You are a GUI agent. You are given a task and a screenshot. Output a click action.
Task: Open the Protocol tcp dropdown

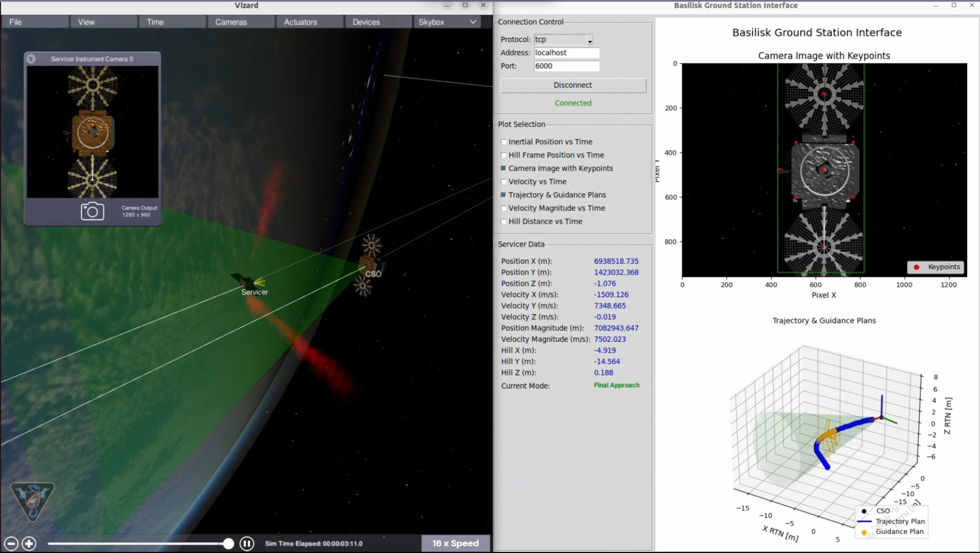click(x=590, y=40)
